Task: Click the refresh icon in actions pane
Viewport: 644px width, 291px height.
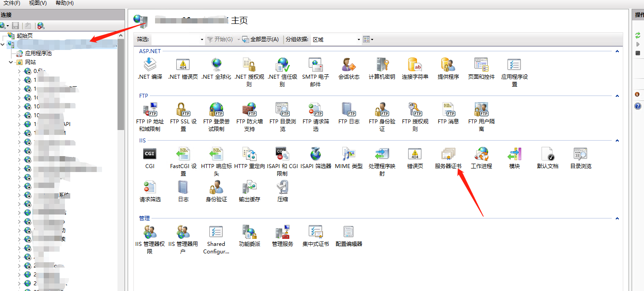Action: point(638,35)
